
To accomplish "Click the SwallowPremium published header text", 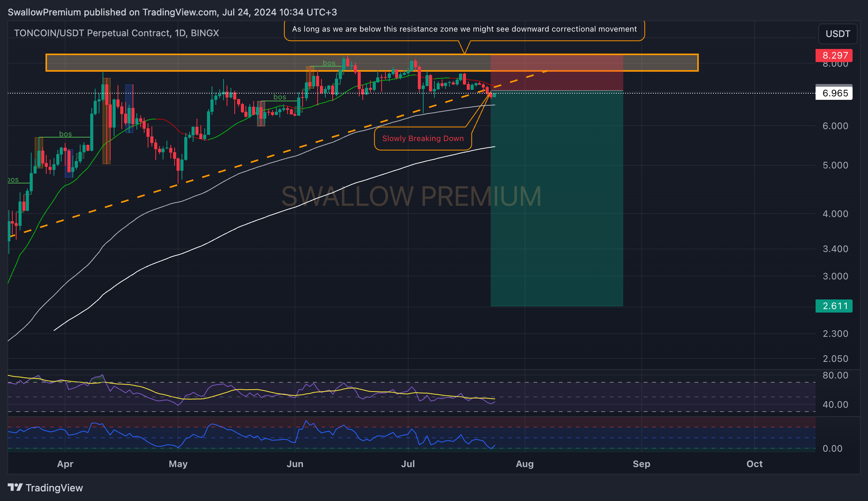I will click(x=172, y=12).
